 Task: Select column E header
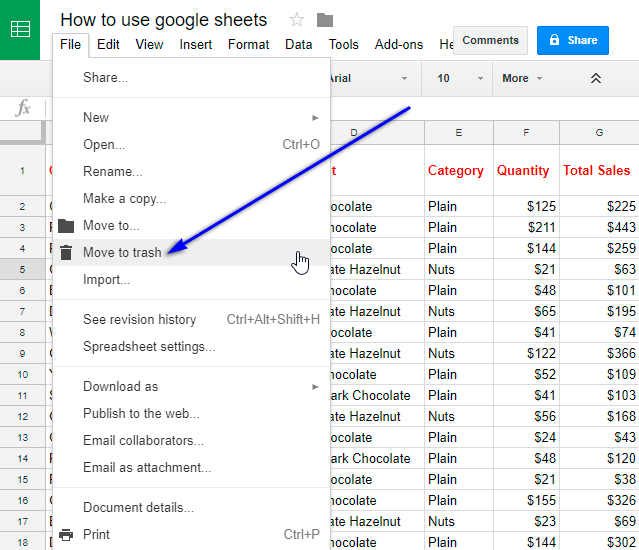pos(459,132)
